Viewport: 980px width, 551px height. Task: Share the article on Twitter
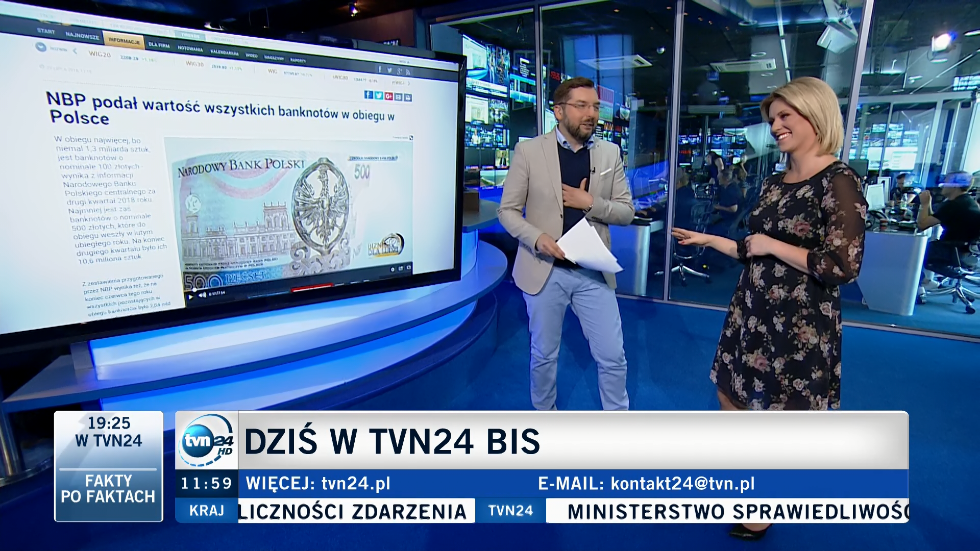[378, 95]
